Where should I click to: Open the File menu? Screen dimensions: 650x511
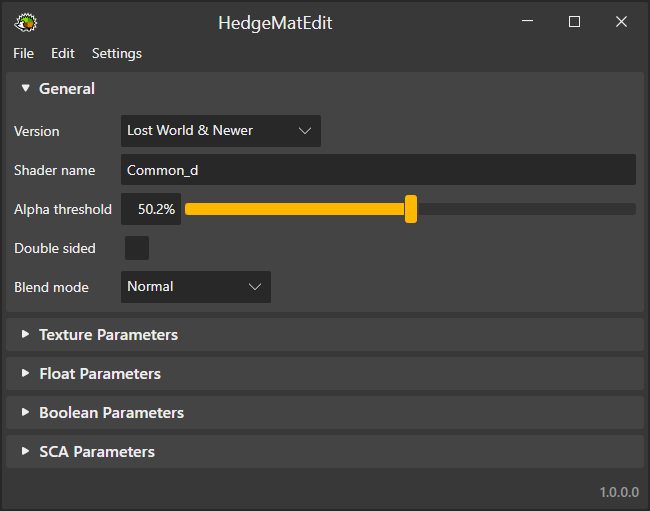(x=23, y=53)
